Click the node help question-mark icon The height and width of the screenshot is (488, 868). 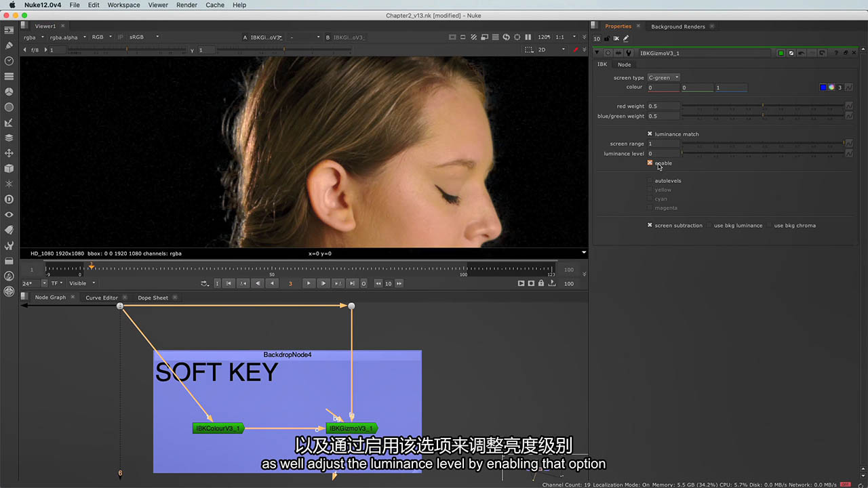pos(836,53)
